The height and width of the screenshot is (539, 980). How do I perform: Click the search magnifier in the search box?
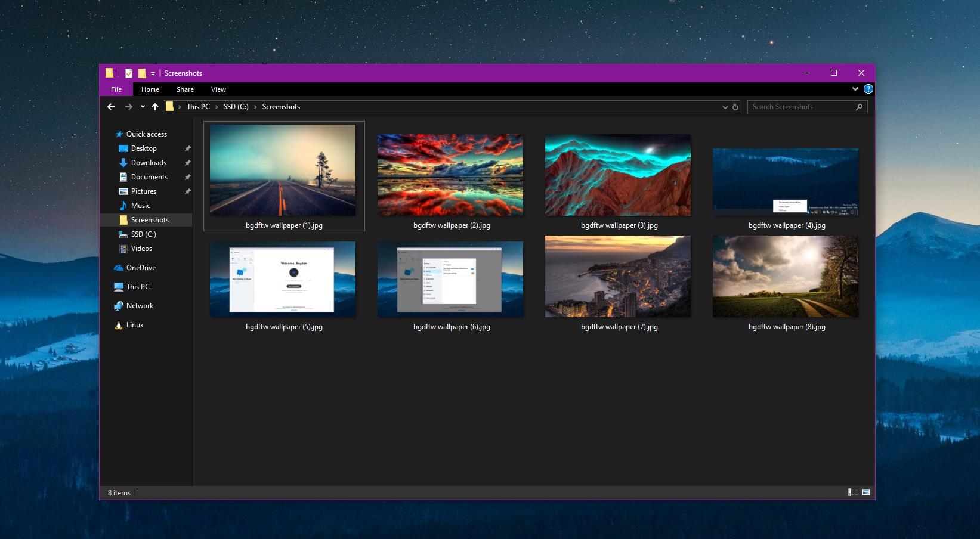(859, 106)
